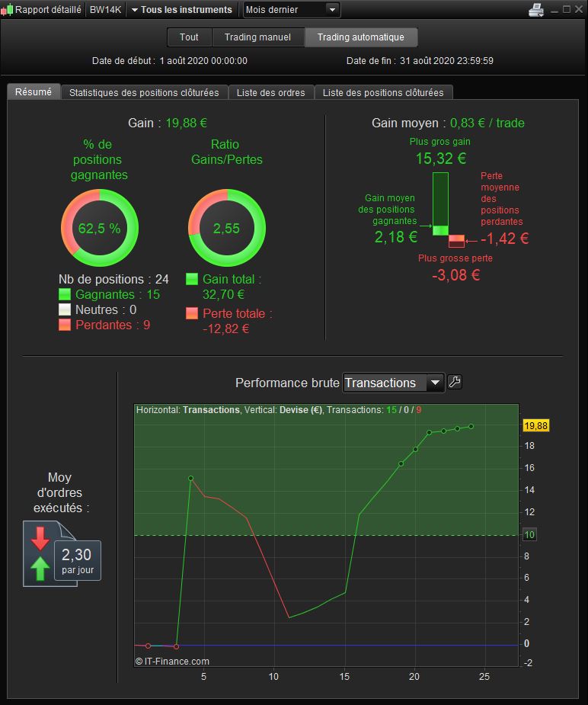Switch to Statistiques des positions clôturées tab
588x705 pixels.
(144, 93)
